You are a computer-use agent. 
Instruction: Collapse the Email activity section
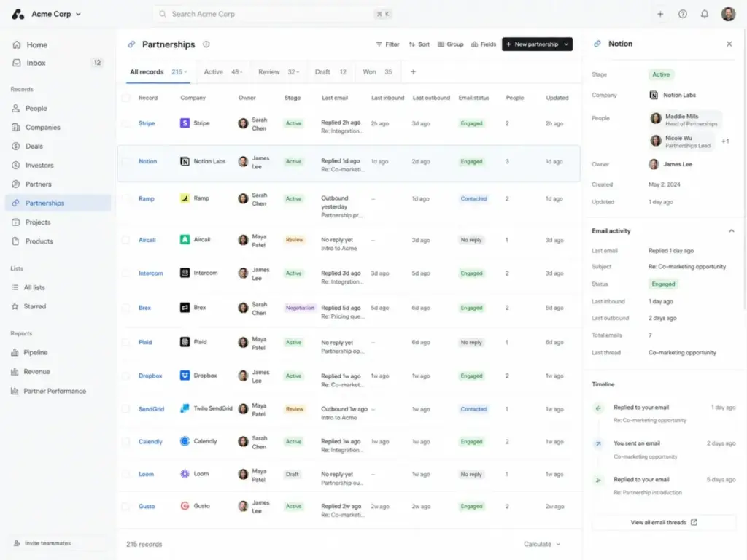[731, 231]
